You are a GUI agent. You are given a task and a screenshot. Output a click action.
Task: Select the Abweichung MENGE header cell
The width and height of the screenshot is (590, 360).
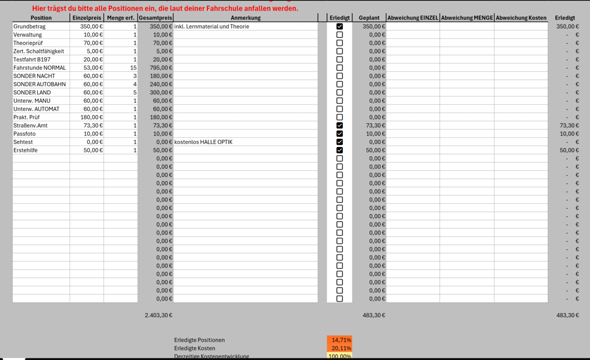[467, 18]
